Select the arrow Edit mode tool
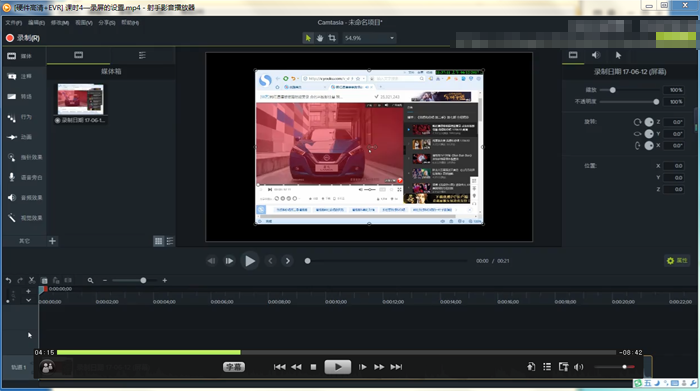The width and height of the screenshot is (700, 391). pos(308,38)
